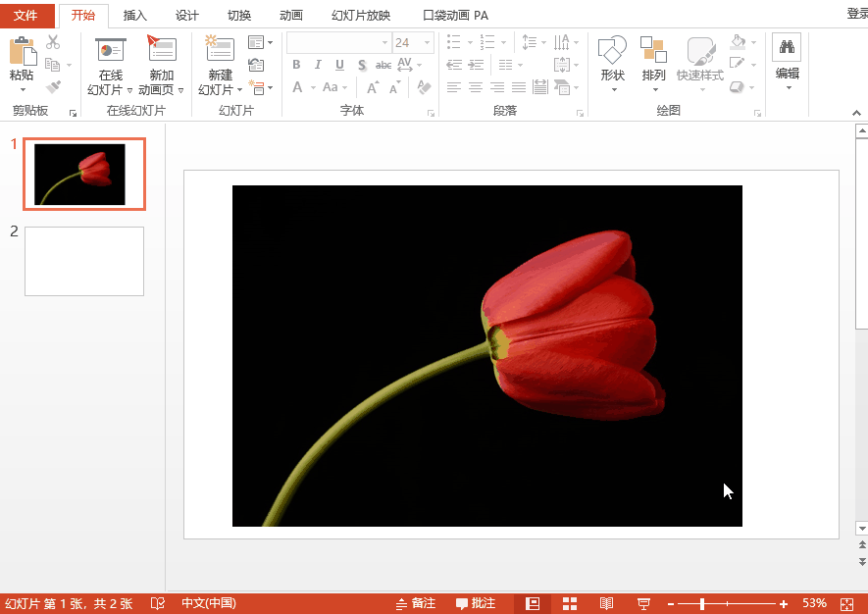Click the format painter brush icon
868x614 pixels.
(x=56, y=86)
